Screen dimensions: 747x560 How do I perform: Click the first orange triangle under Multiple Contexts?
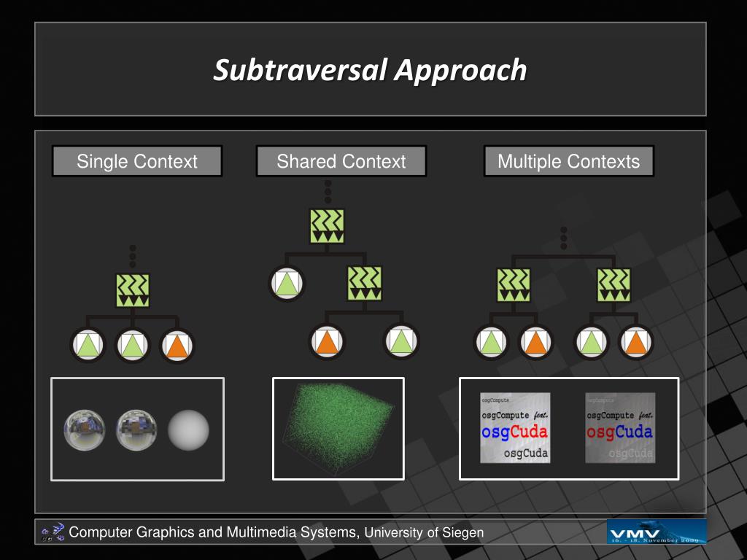(535, 342)
